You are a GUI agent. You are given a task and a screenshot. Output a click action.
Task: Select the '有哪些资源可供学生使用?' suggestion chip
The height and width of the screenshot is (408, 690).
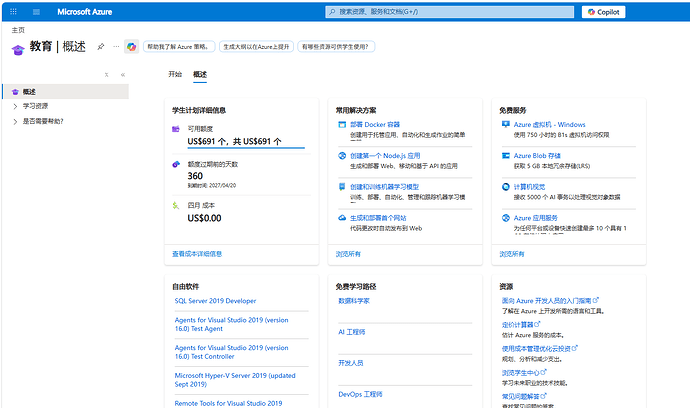click(x=336, y=47)
